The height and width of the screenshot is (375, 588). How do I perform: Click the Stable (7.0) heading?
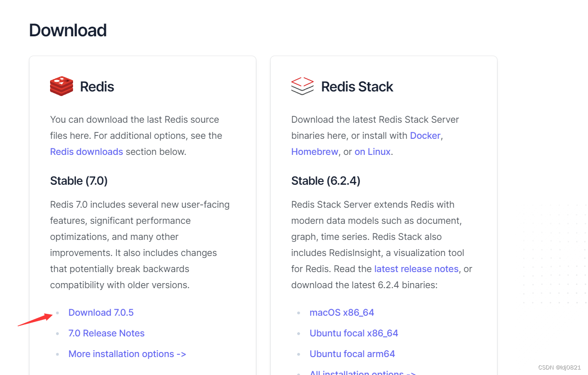pyautogui.click(x=79, y=181)
